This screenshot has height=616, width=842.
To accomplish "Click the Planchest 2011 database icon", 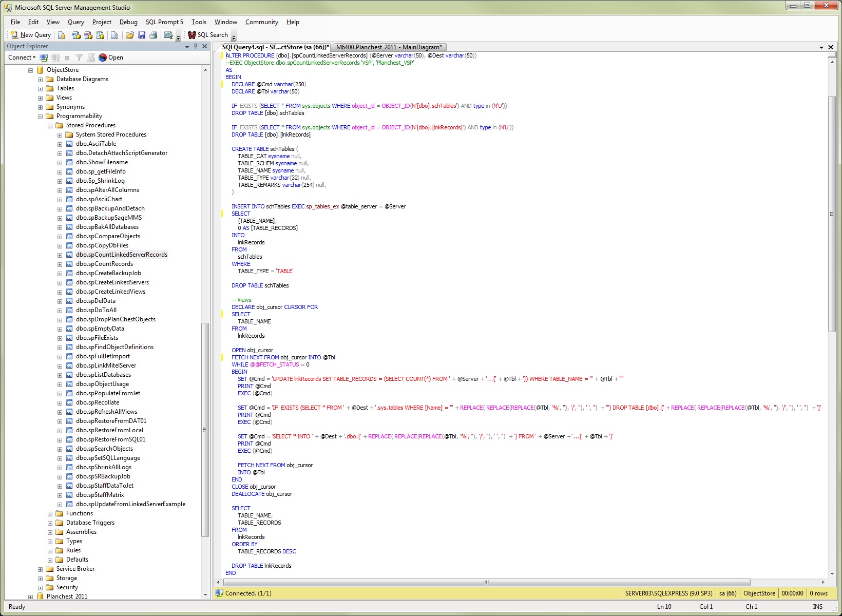I will (x=40, y=596).
